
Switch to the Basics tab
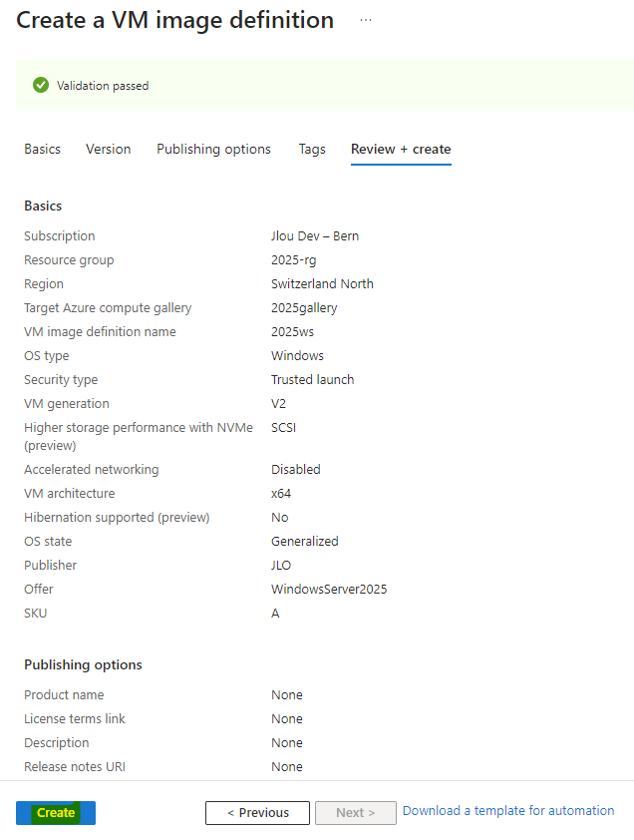point(42,149)
